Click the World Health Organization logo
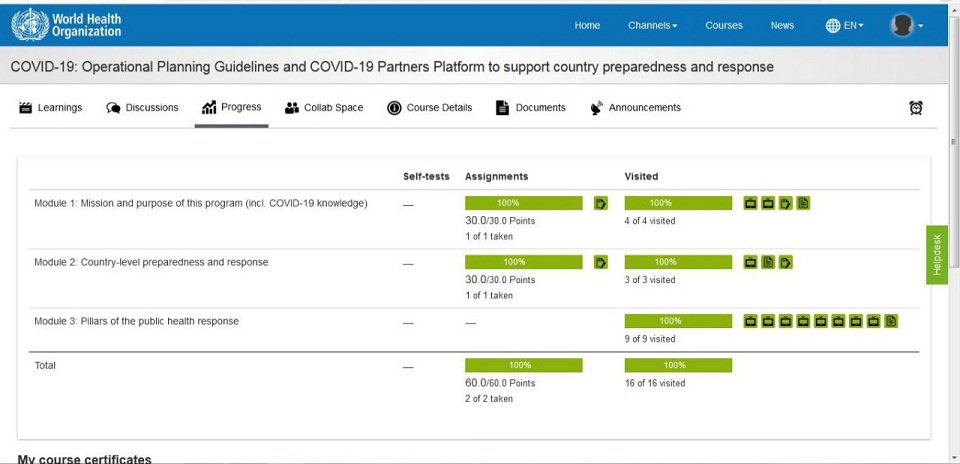The width and height of the screenshot is (960, 464). pos(66,25)
